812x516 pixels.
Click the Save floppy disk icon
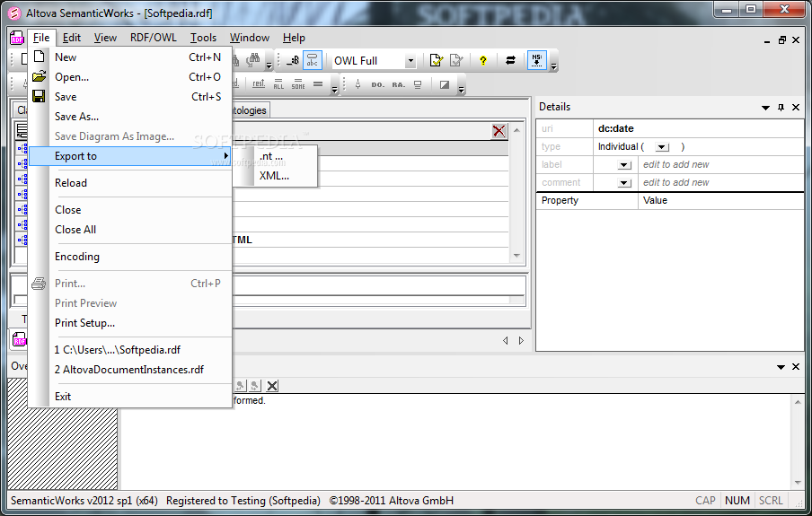(x=39, y=96)
